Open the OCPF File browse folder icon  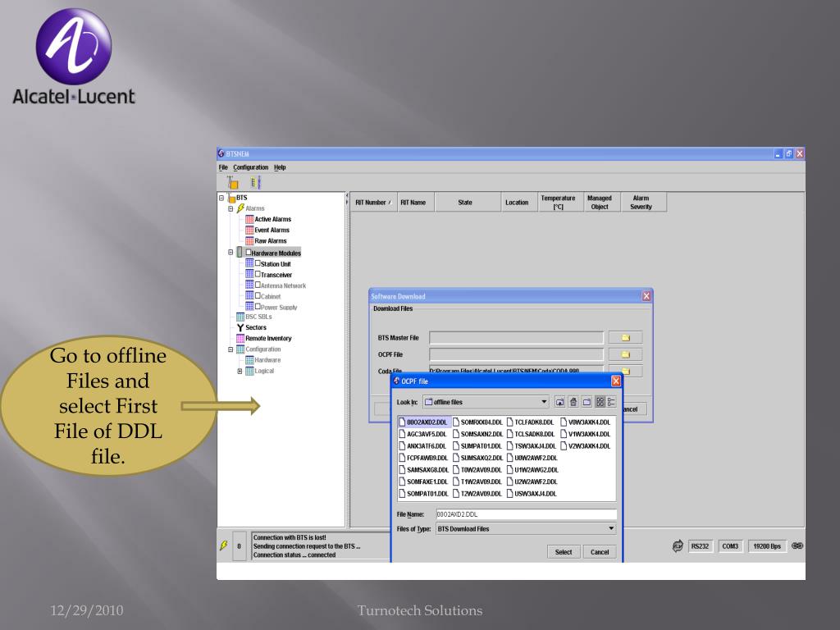[x=625, y=354]
